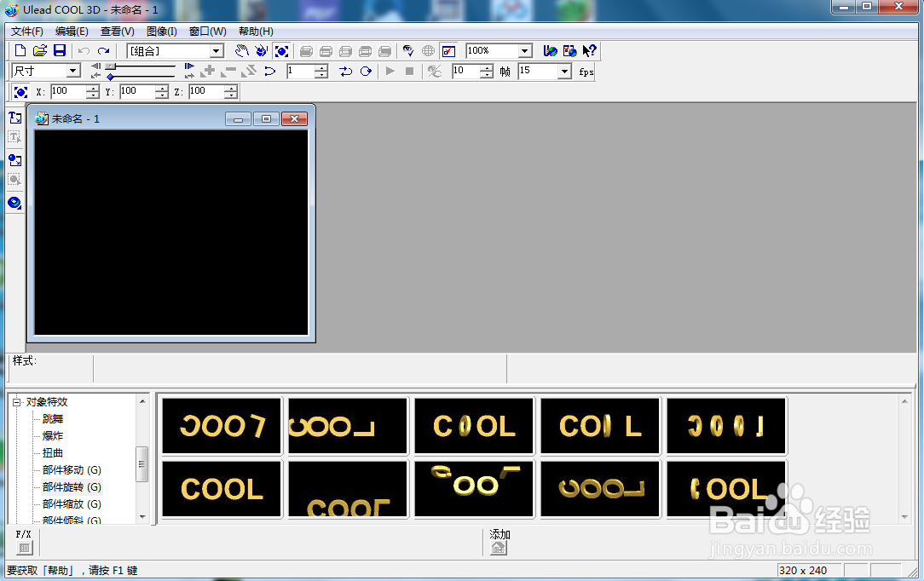Select 爆炸 in effects tree
Image resolution: width=924 pixels, height=581 pixels.
pos(53,436)
